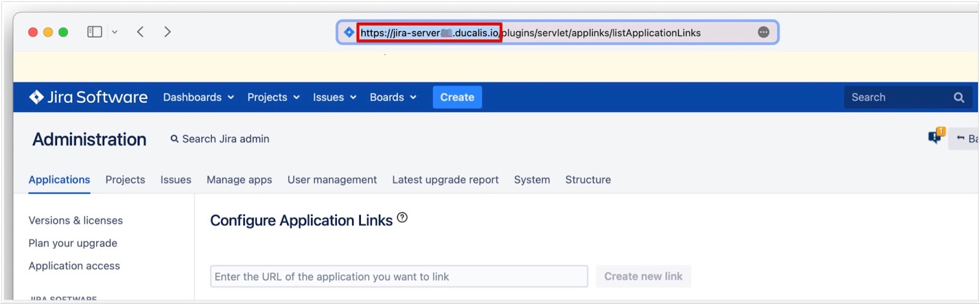
Task: Open the Projects dropdown in top navigation
Action: (273, 97)
